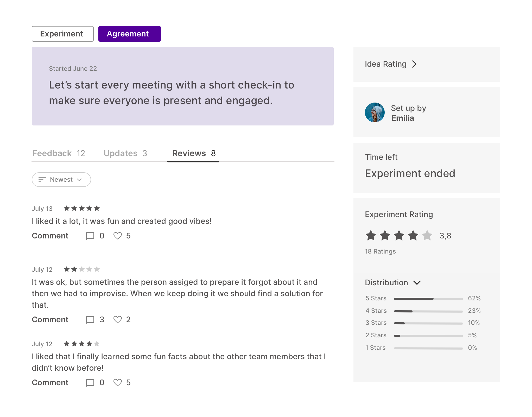
Task: Click comment bubble on four-star review
Action: coord(90,383)
